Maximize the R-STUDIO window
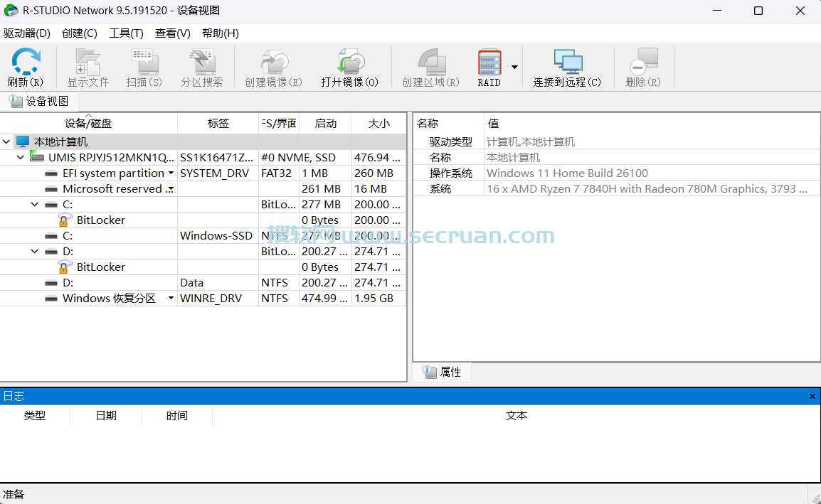 (x=758, y=11)
